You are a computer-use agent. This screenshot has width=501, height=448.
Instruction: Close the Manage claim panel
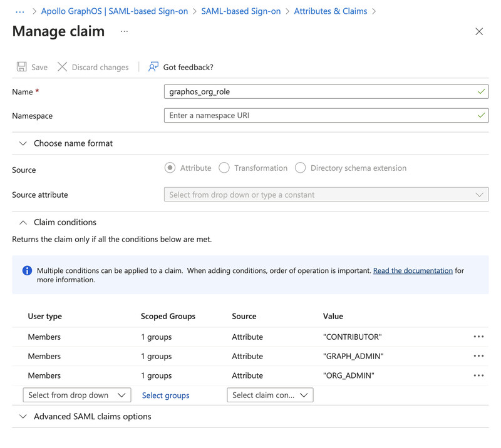pyautogui.click(x=479, y=31)
